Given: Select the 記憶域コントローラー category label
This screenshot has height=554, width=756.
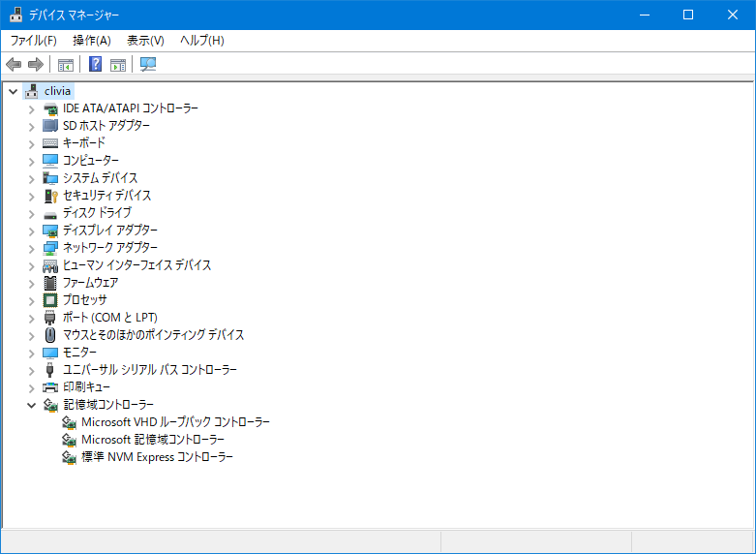Looking at the screenshot, I should pos(108,405).
